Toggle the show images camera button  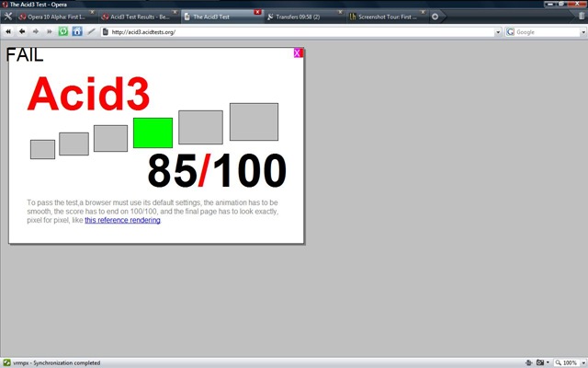pos(540,362)
